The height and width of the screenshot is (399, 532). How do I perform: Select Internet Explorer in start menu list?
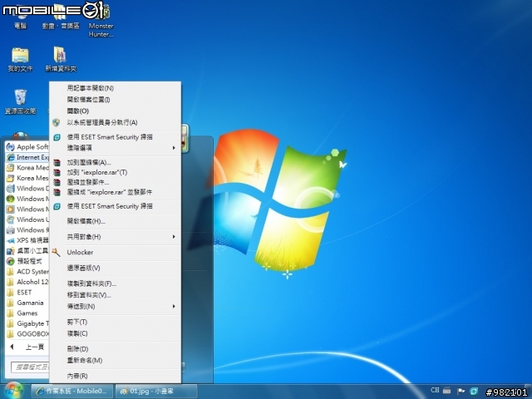27,157
